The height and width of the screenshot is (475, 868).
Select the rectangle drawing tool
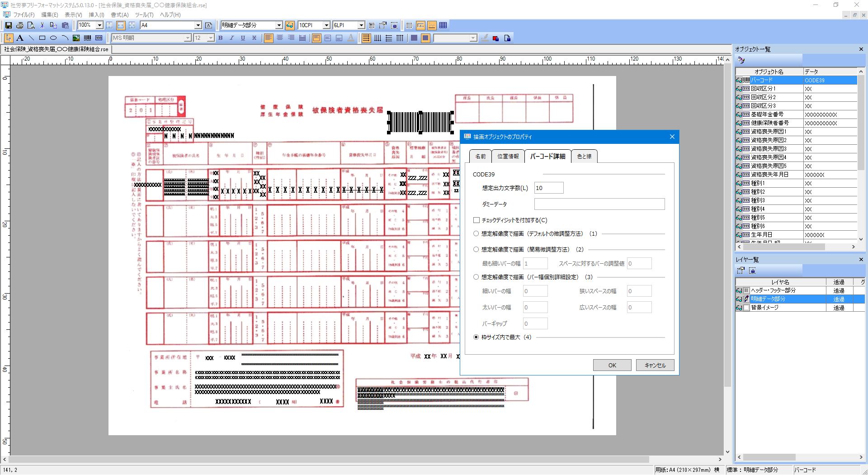click(42, 38)
